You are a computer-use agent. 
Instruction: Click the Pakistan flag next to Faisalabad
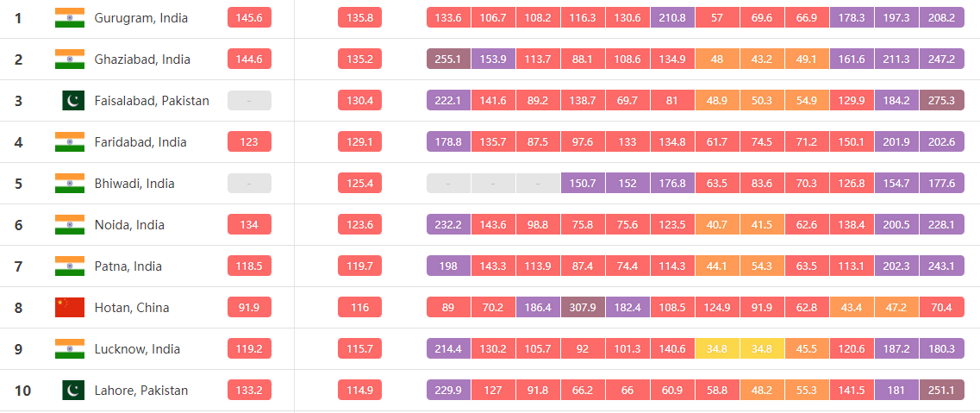[73, 101]
